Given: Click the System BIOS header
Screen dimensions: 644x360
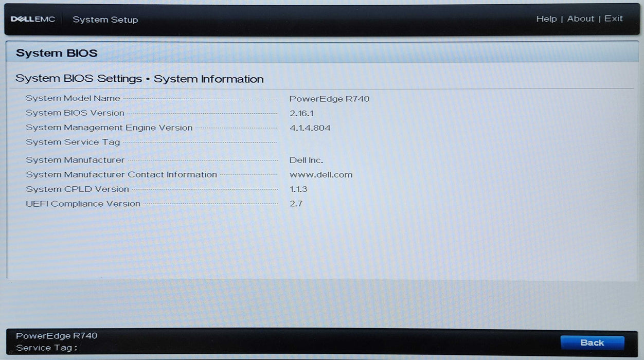Looking at the screenshot, I should (57, 53).
